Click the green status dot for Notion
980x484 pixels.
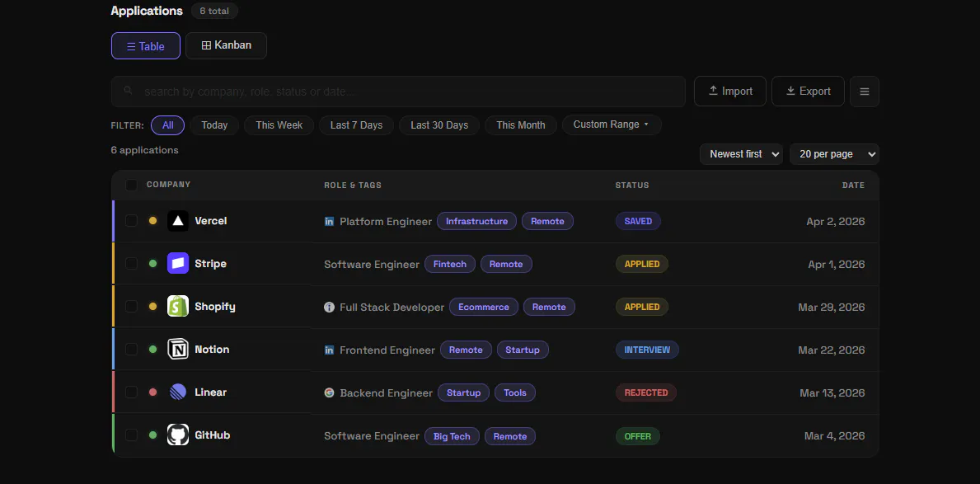(x=152, y=349)
